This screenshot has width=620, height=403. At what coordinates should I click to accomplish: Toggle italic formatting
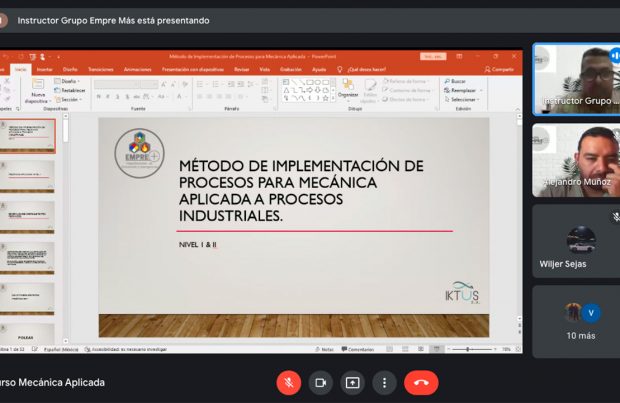click(x=108, y=96)
